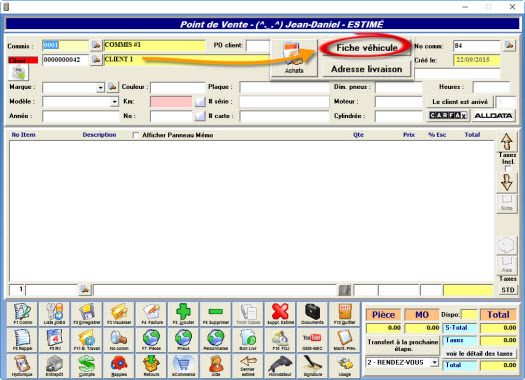Click the STD taxes button
Viewport: 525px width, 380px height.
coord(508,290)
